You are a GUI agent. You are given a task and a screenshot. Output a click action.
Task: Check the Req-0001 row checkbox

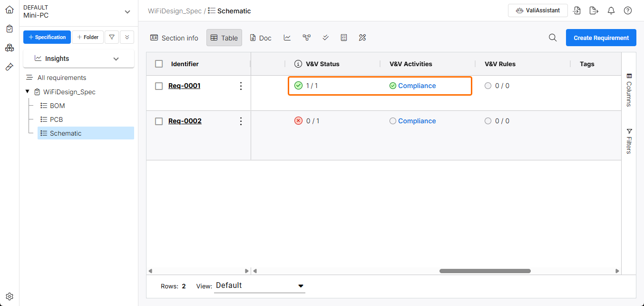(159, 86)
